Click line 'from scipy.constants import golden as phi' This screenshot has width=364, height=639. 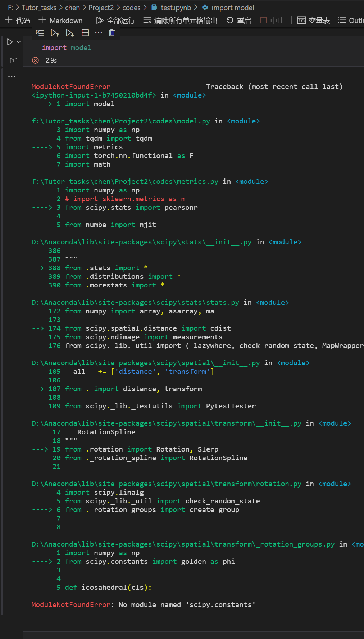pyautogui.click(x=150, y=562)
